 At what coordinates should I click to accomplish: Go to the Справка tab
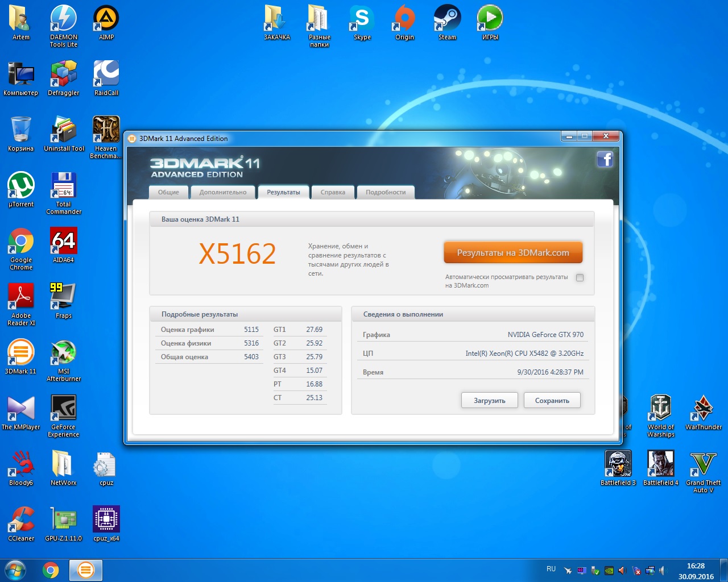point(333,192)
